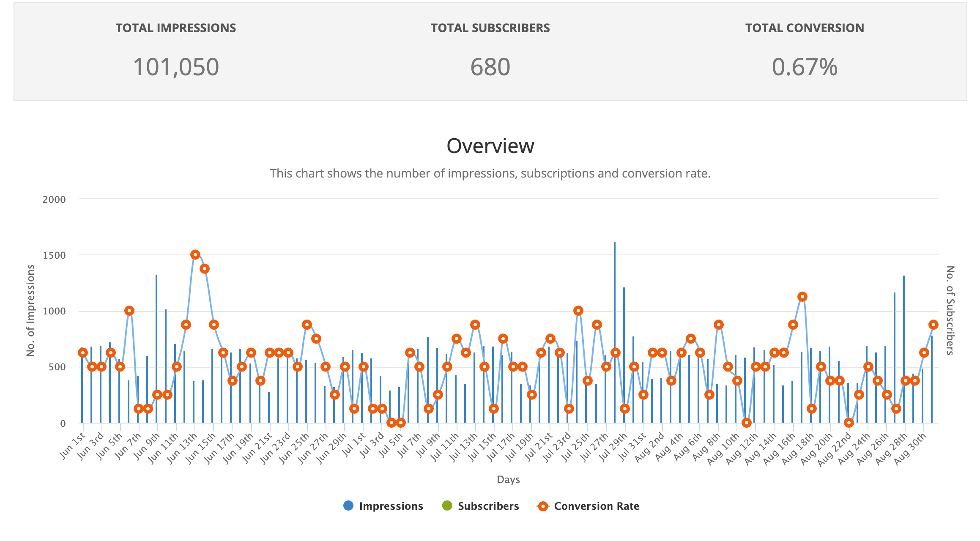This screenshot has width=980, height=541.
Task: Click the green Subscribers legend dot
Action: click(447, 505)
